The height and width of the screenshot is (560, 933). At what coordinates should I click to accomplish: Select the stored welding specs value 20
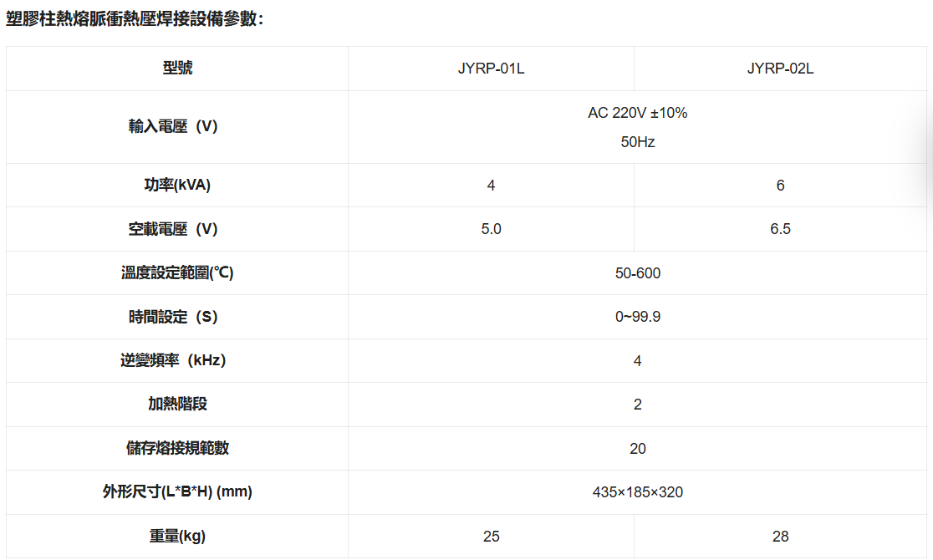637,449
